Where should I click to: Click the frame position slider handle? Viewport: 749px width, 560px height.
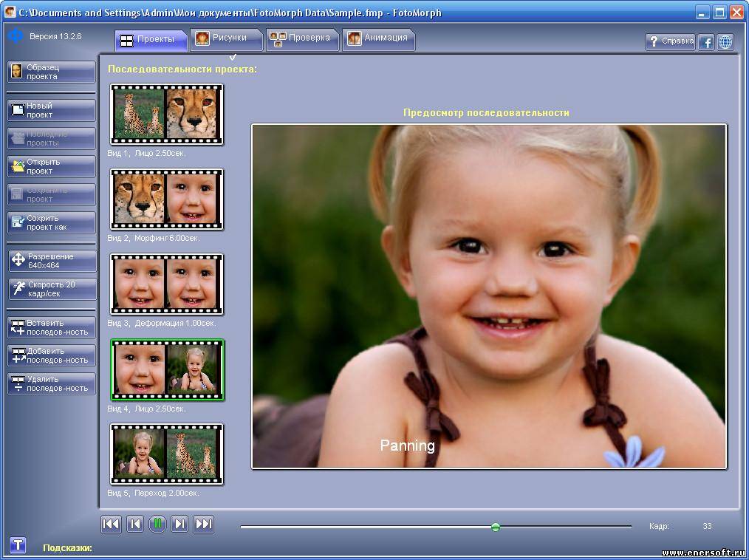click(496, 527)
